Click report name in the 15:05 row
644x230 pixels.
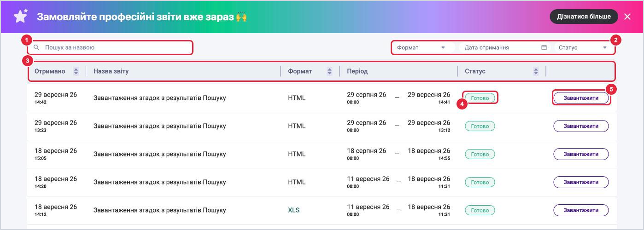point(160,154)
